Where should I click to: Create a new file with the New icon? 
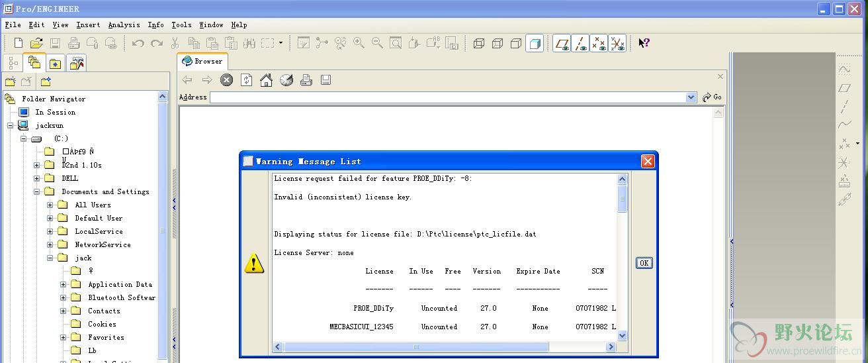coord(19,43)
